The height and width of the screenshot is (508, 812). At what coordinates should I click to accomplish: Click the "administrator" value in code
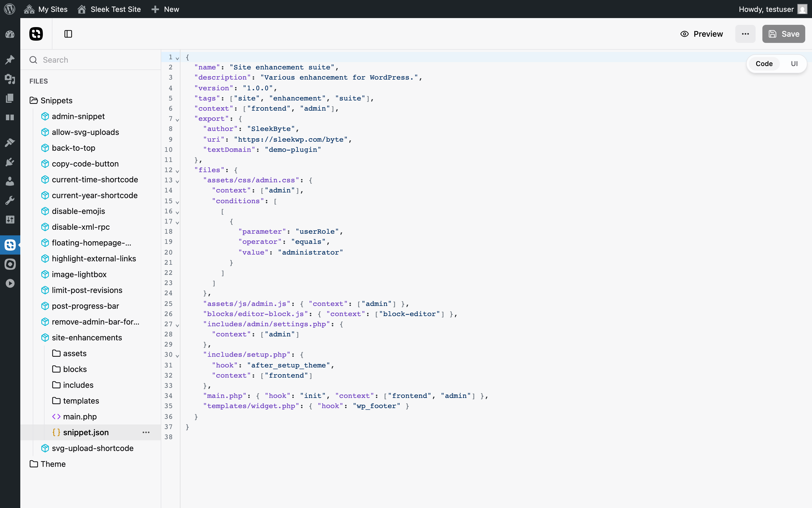[310, 252]
